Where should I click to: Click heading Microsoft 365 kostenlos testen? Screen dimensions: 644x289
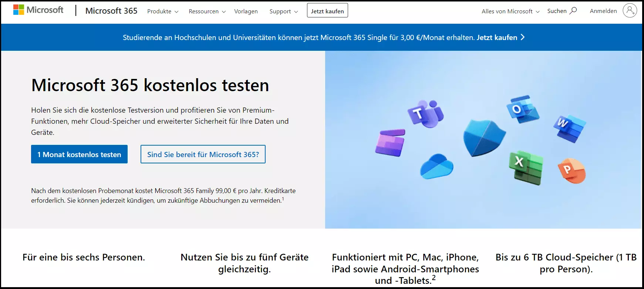coord(150,85)
